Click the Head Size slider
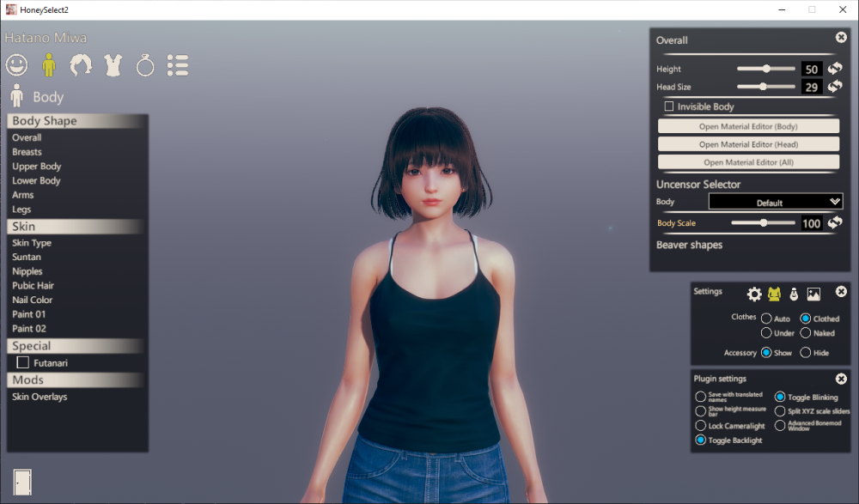 coord(765,87)
